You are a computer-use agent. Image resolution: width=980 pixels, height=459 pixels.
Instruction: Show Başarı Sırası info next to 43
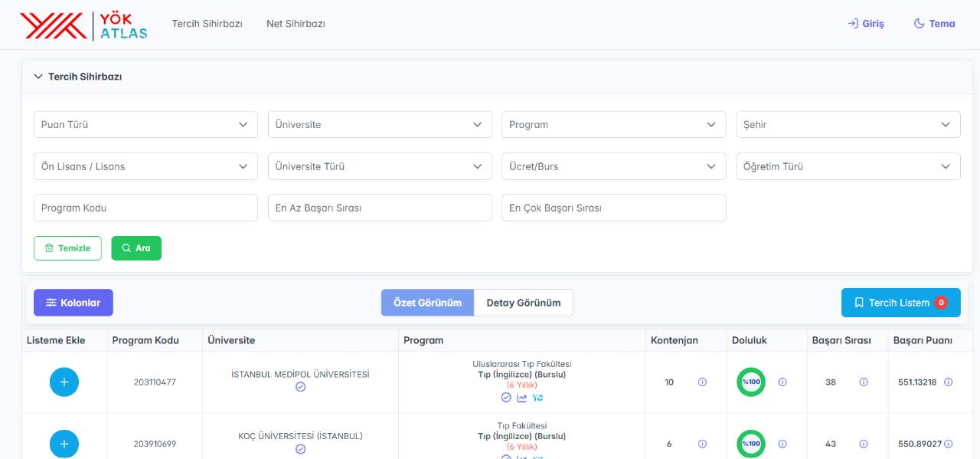[x=864, y=444]
